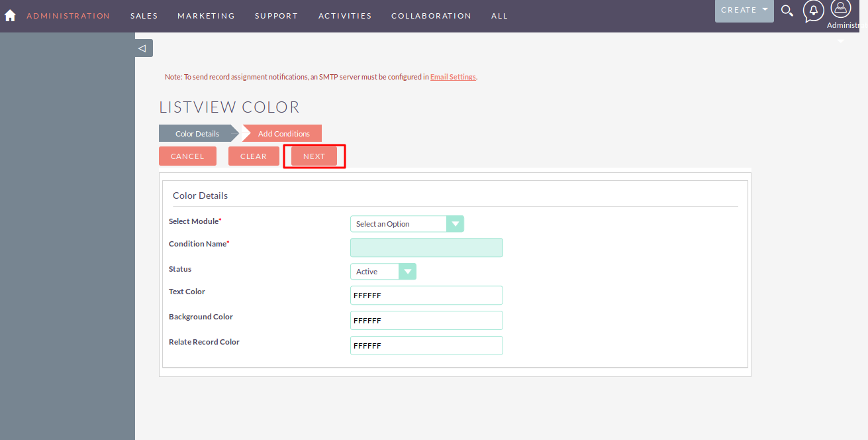The image size is (868, 440).
Task: Focus the Condition Name input field
Action: (426, 248)
